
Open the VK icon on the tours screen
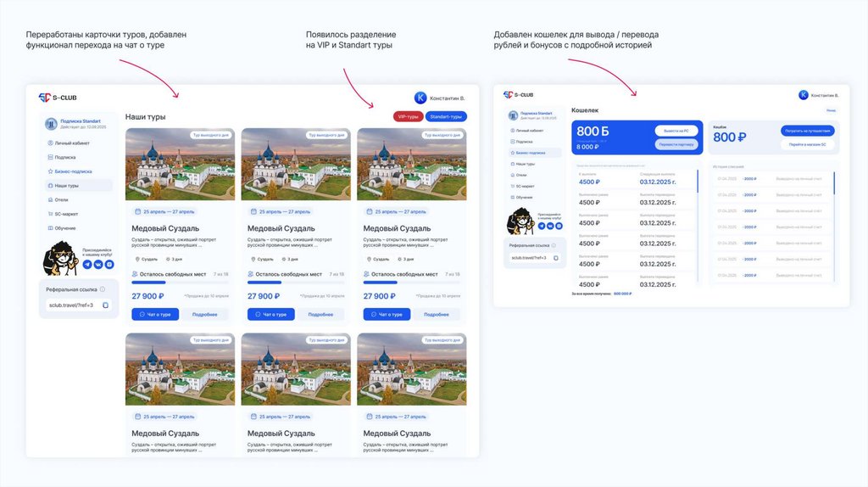pyautogui.click(x=98, y=264)
